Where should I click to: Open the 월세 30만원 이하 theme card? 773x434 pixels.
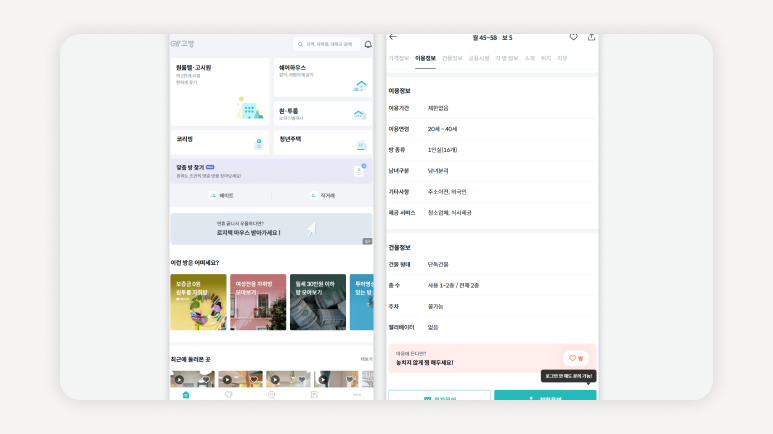click(x=318, y=302)
